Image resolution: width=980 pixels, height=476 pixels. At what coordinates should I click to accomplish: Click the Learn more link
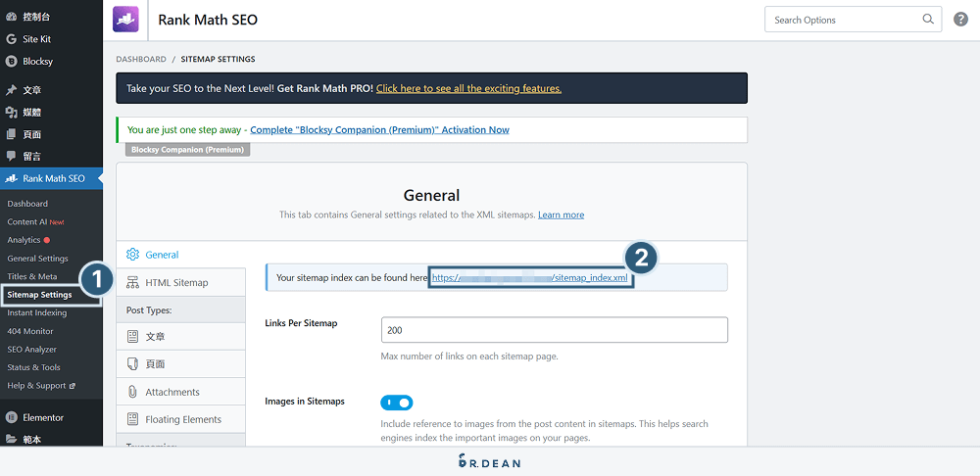point(562,214)
